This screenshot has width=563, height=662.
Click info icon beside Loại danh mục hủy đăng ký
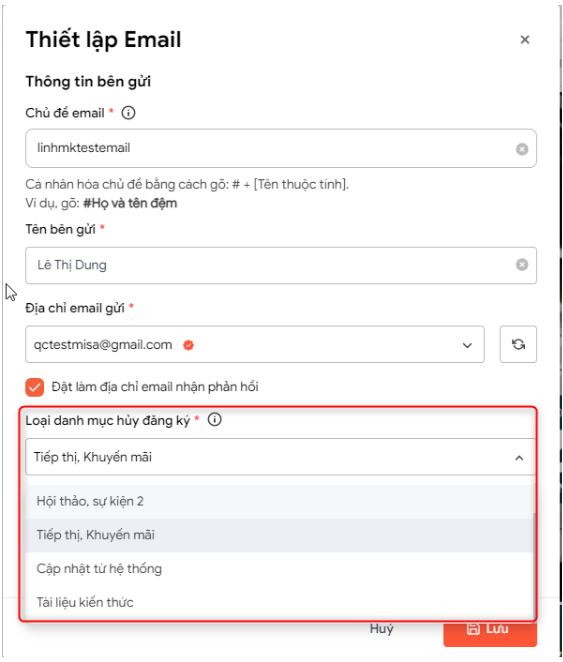214,420
